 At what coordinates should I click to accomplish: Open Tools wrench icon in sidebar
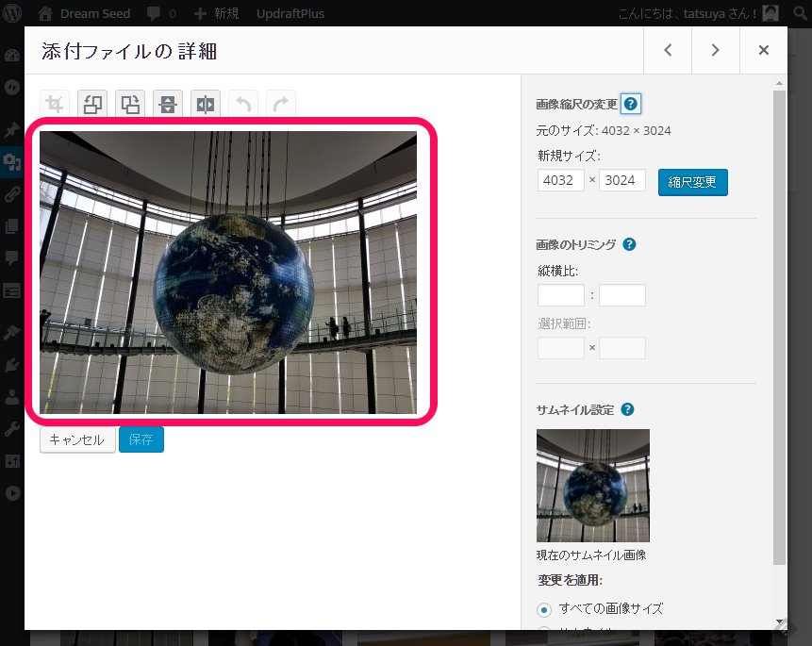point(12,429)
